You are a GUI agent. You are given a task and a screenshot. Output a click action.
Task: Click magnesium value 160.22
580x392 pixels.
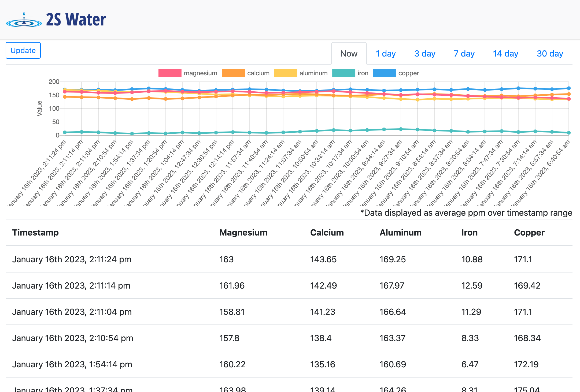pos(232,364)
